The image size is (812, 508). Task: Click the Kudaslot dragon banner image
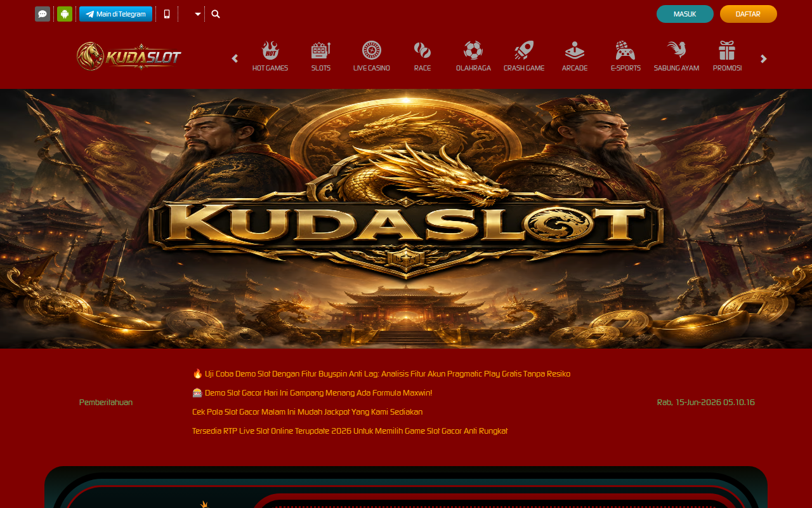[x=406, y=218]
